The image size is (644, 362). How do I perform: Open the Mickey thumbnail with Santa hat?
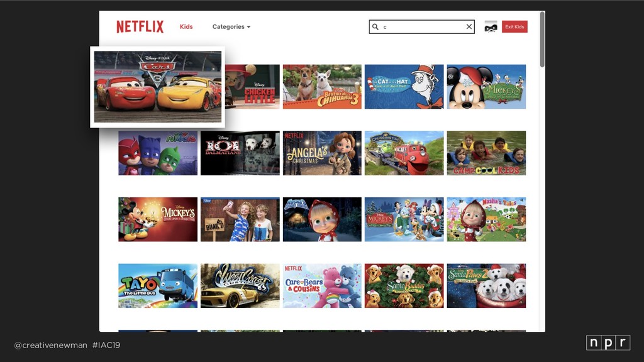[x=486, y=87]
